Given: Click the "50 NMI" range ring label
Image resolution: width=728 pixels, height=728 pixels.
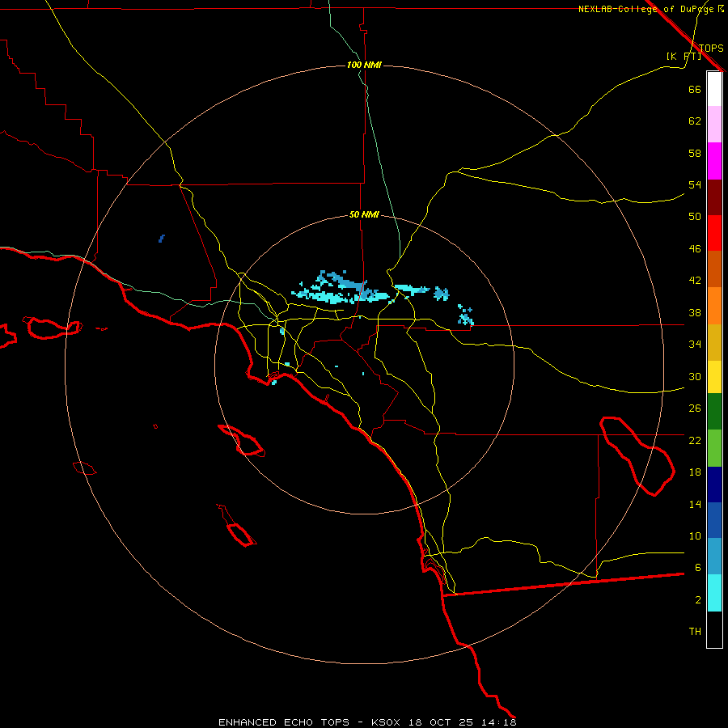Looking at the screenshot, I should (364, 214).
